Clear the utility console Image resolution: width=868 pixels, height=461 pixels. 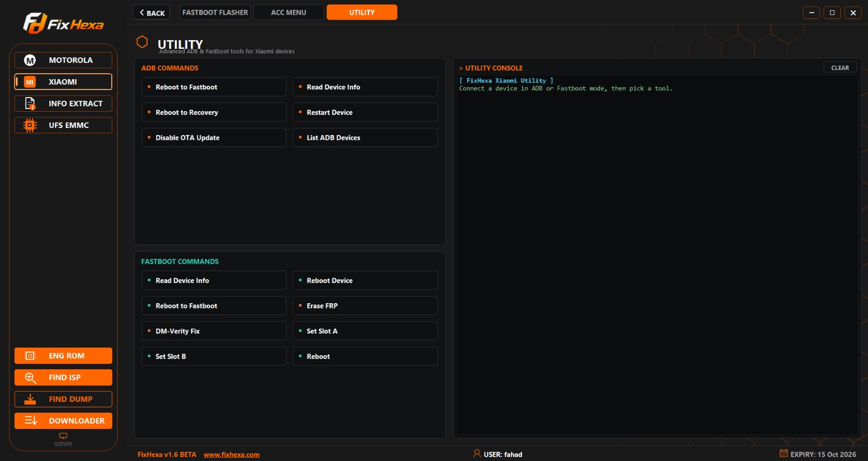coord(840,68)
